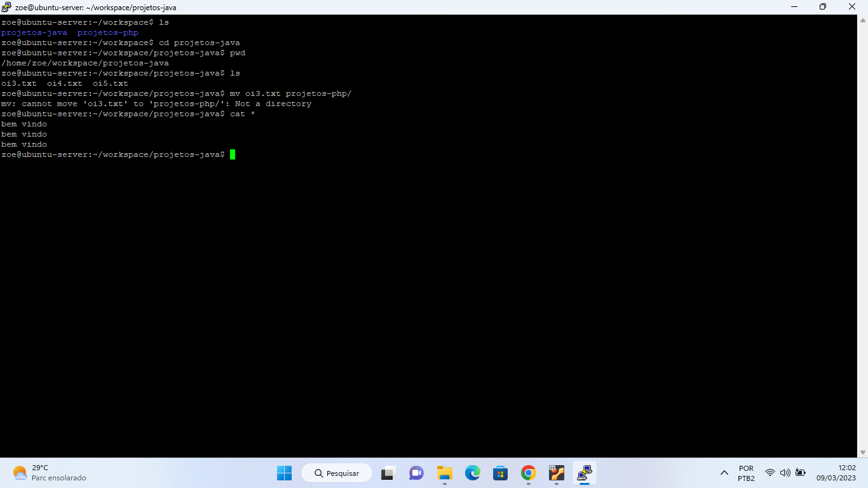Minimize the PuTTY window

coord(794,7)
